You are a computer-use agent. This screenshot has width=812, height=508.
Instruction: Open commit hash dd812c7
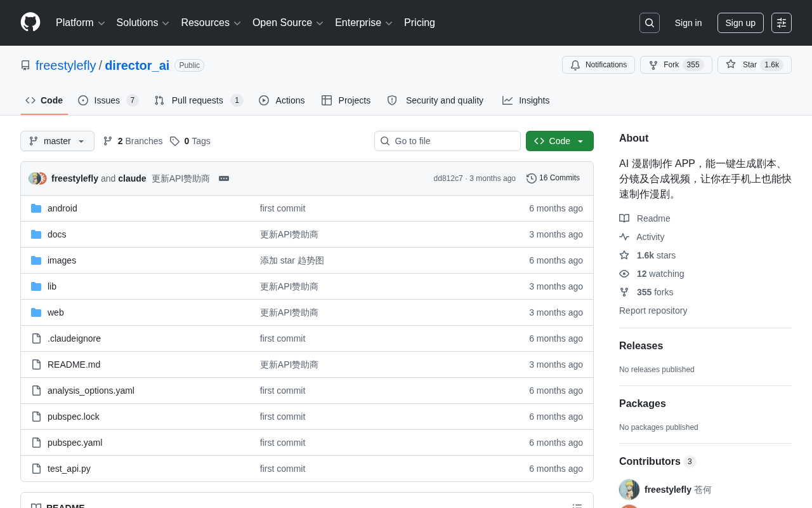449,178
